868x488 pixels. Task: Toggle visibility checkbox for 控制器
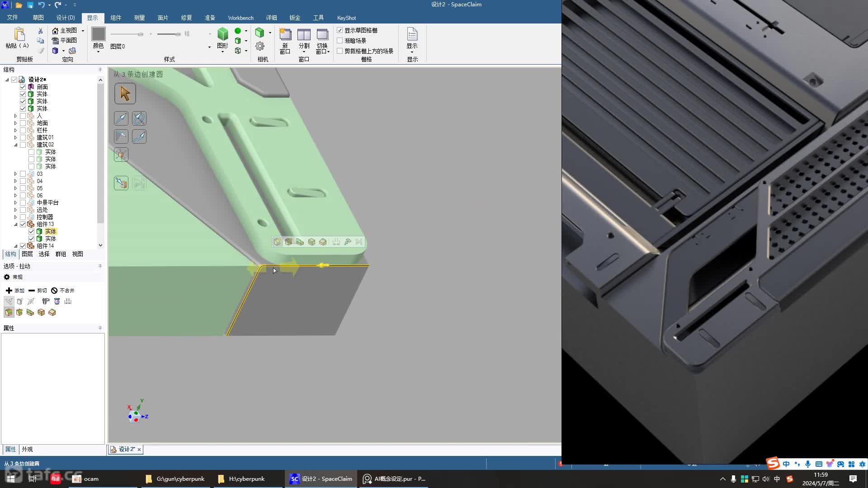(23, 217)
